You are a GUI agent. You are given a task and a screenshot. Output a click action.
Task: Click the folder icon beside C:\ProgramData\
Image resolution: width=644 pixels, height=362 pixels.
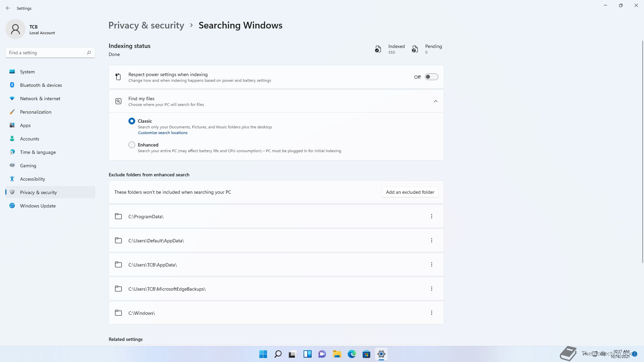click(x=118, y=216)
